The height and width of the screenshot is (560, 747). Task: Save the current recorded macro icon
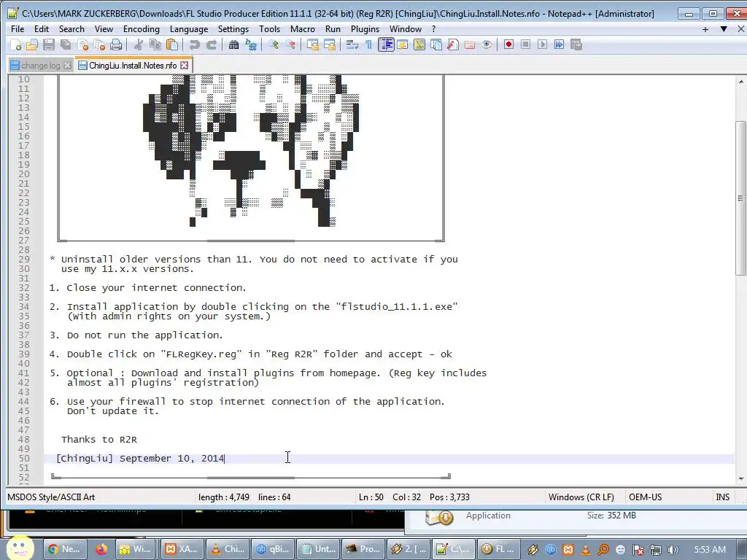pyautogui.click(x=576, y=44)
